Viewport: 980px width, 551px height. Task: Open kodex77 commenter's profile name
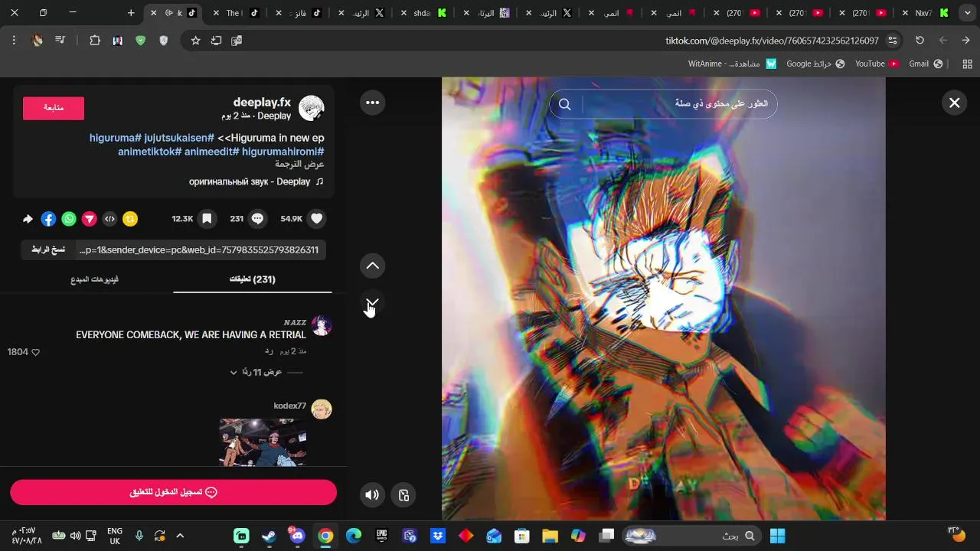point(290,406)
